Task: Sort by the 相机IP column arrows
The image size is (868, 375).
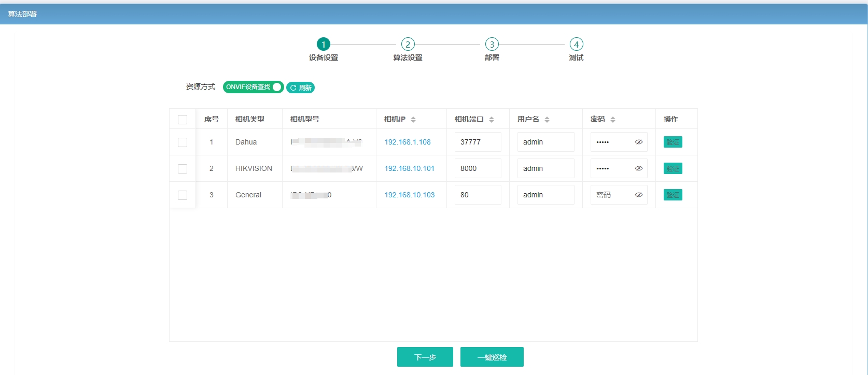Action: click(413, 120)
